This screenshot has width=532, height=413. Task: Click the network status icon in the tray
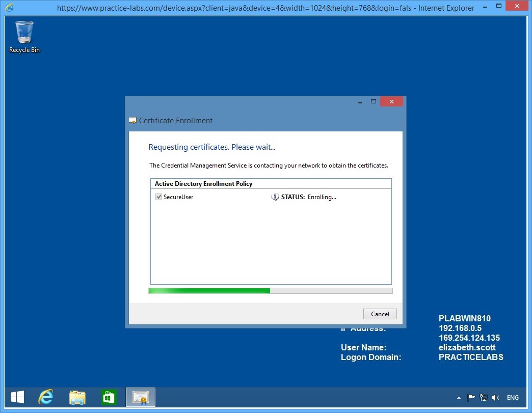click(x=483, y=398)
